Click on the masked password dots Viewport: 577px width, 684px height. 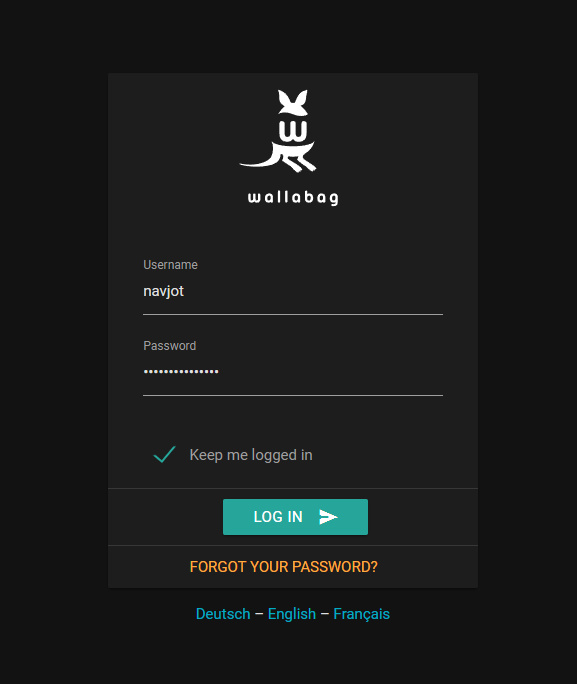point(181,372)
